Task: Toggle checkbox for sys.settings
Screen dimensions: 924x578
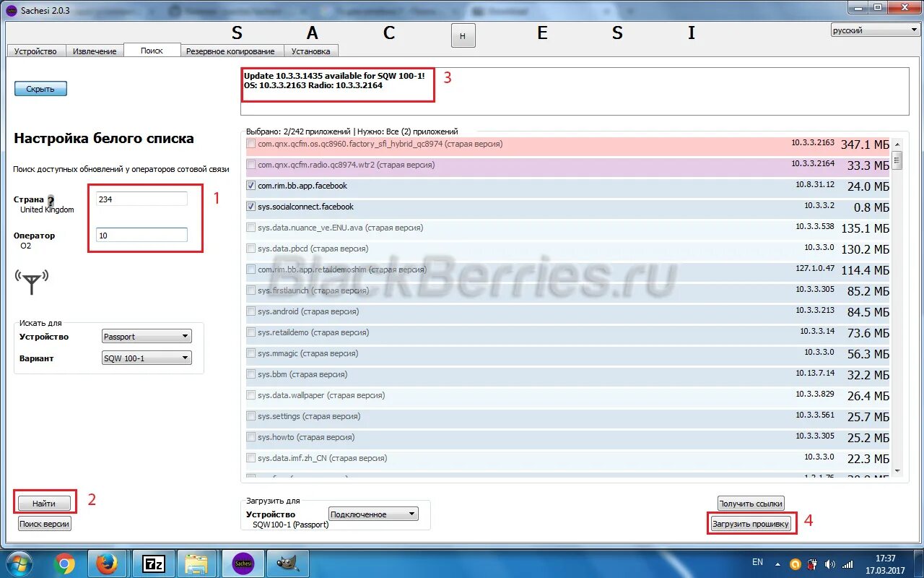Action: [250, 416]
